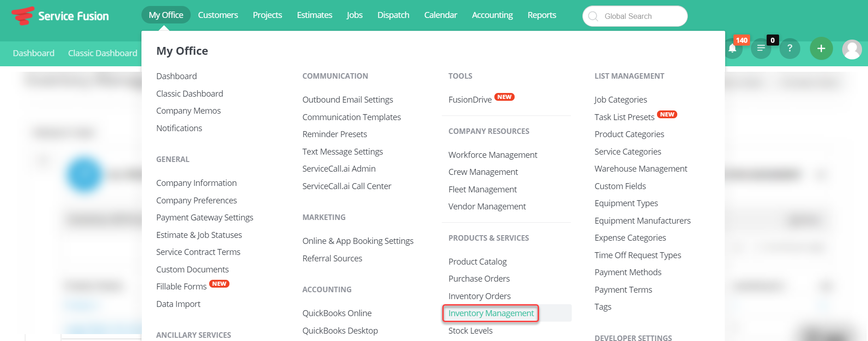Open the Accounting menu
This screenshot has height=341, width=868.
493,15
